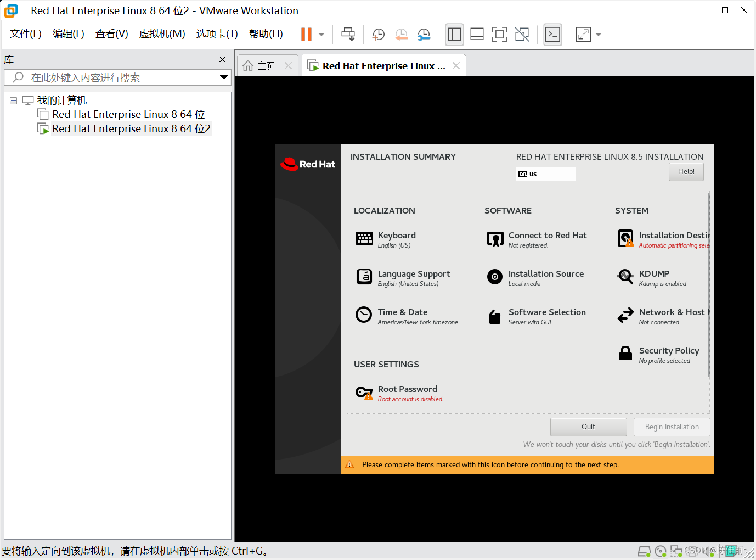The height and width of the screenshot is (560, 756).
Task: Click "Local media" text
Action: (524, 284)
